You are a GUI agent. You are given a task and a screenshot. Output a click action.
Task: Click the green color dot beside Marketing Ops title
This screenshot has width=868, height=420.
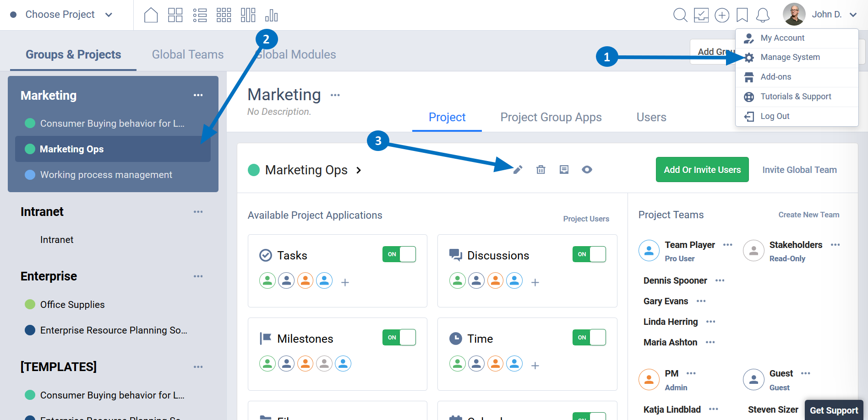[x=254, y=170]
